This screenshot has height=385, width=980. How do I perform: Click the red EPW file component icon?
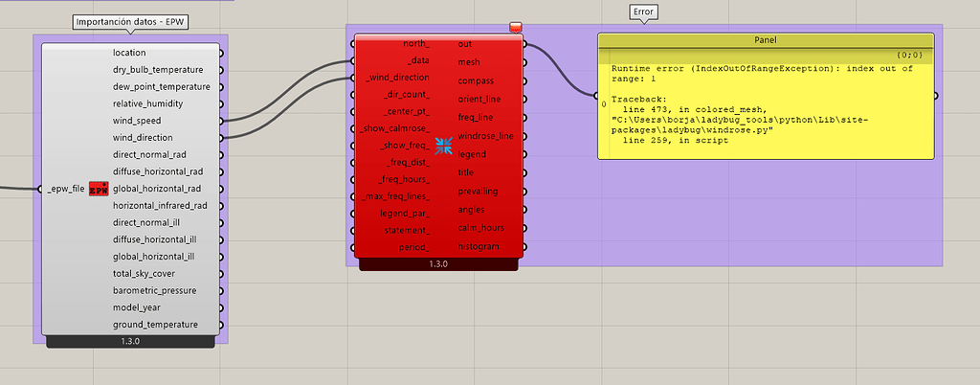pos(98,189)
